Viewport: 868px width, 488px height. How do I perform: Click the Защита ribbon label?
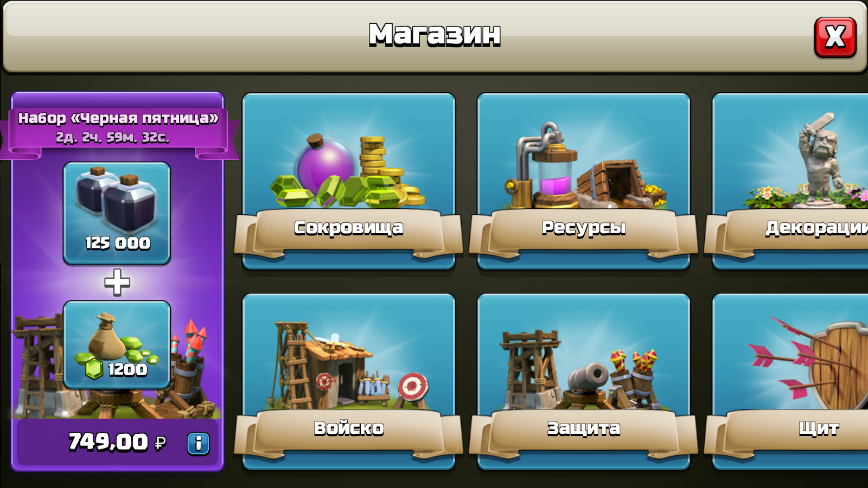tap(584, 429)
